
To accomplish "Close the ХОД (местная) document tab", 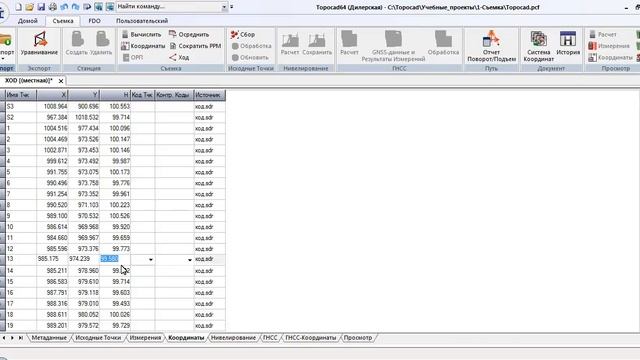I will tap(61, 81).
